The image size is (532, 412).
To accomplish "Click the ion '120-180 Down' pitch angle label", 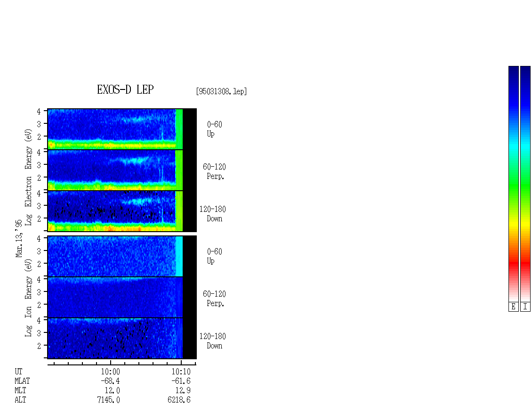I will tap(213, 341).
